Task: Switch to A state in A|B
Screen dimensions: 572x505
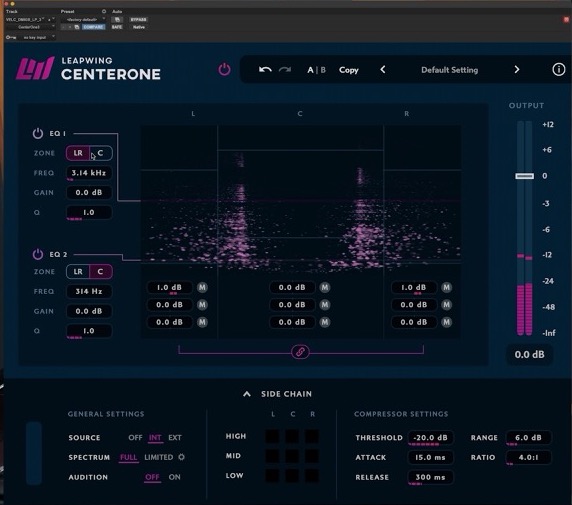Action: 310,70
